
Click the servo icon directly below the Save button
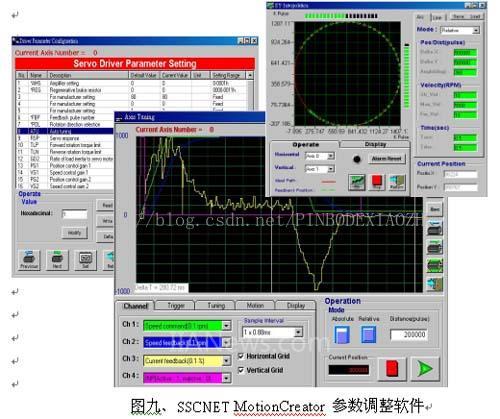(435, 227)
